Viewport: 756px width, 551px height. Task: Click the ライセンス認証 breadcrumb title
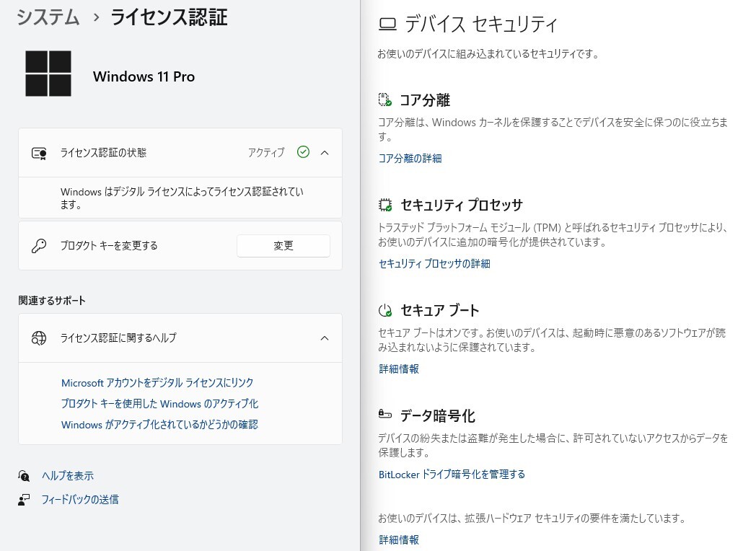(x=169, y=17)
